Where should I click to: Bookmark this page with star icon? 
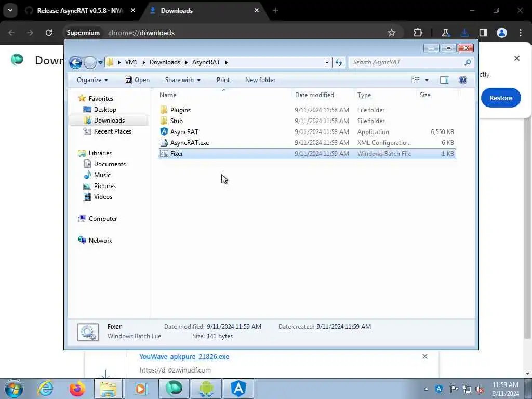coord(392,33)
